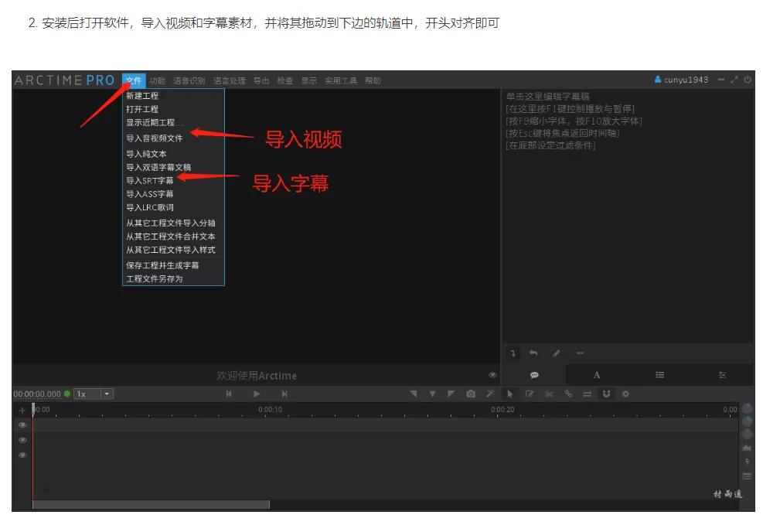Open the 语音识别 menu

tap(189, 80)
